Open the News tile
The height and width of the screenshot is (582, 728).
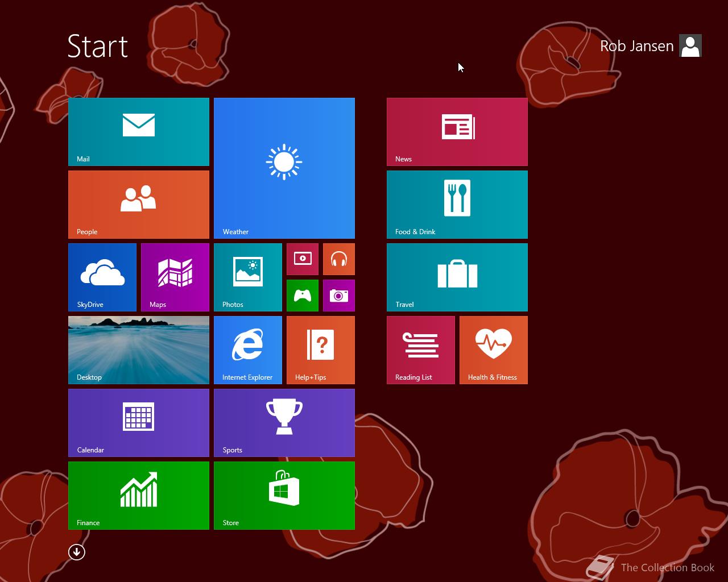457,132
